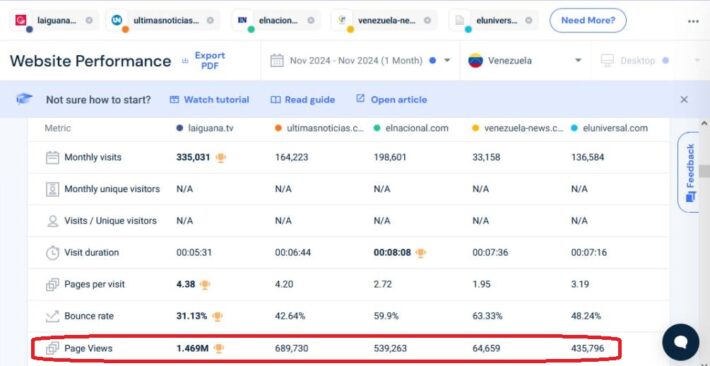Viewport: 710px width, 366px height.
Task: Click trophy icon next to 00:08:08
Action: pyautogui.click(x=421, y=253)
